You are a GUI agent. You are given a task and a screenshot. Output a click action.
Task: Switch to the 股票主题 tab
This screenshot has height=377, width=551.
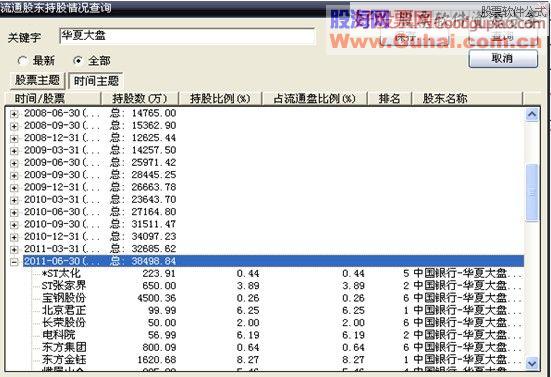37,80
